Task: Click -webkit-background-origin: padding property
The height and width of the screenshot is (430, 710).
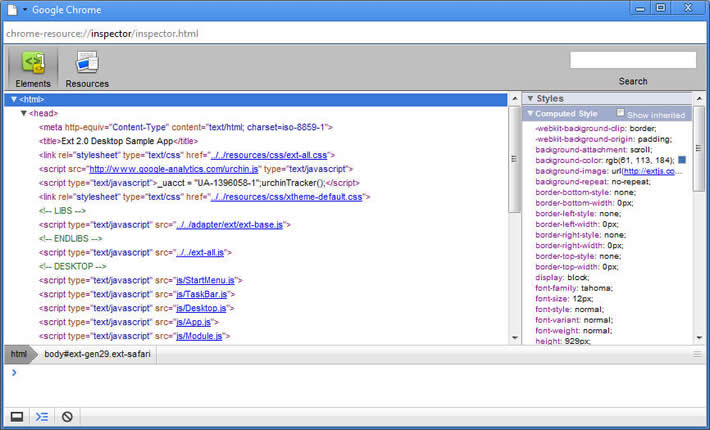Action: (x=604, y=139)
